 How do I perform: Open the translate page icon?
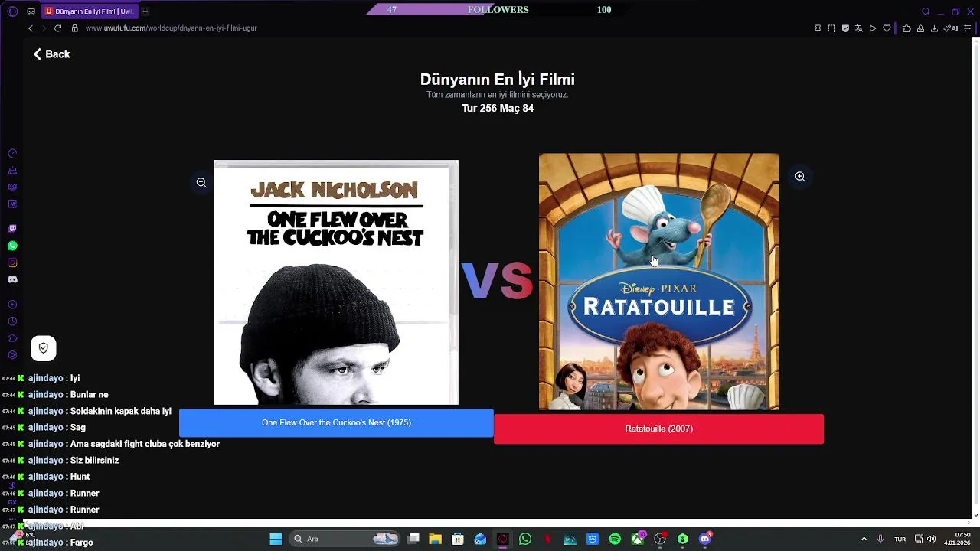point(859,28)
